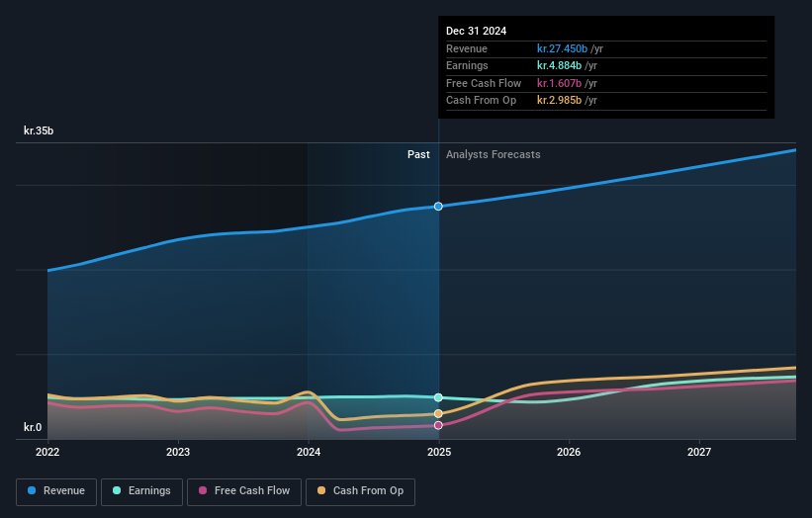Click the 2022 x-axis label
The image size is (812, 518).
point(47,452)
